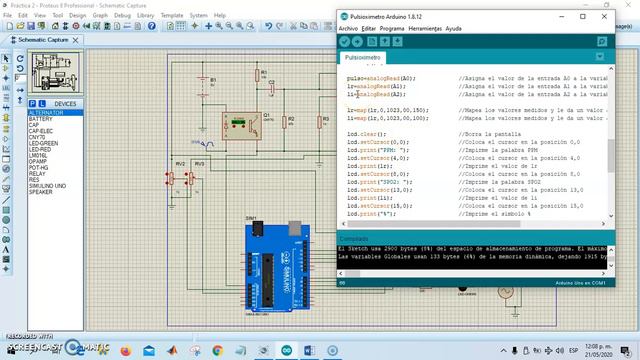Toggle the grid display icon in Proteus
Viewport: 640px width, 360px height.
[x=180, y=26]
